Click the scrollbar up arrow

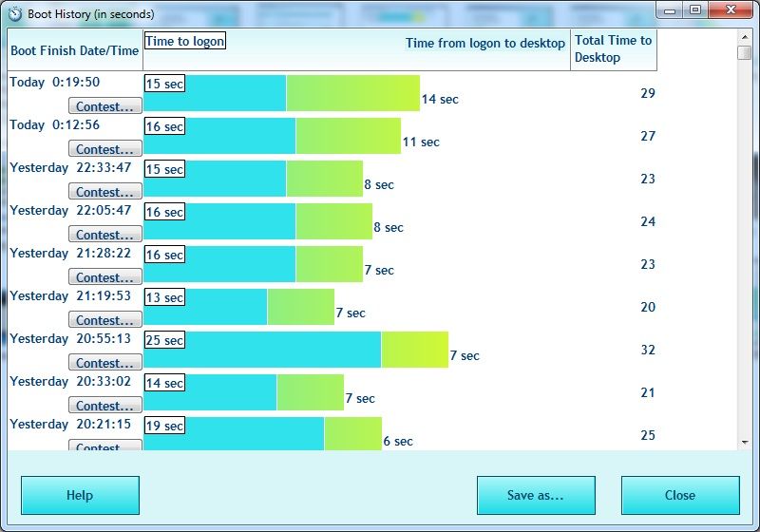(x=745, y=36)
